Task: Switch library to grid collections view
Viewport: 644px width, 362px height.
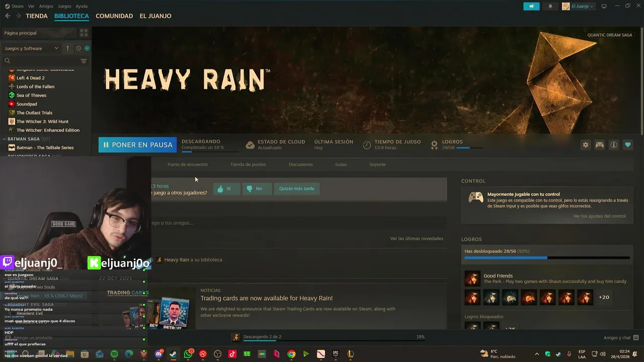Action: pos(84,33)
